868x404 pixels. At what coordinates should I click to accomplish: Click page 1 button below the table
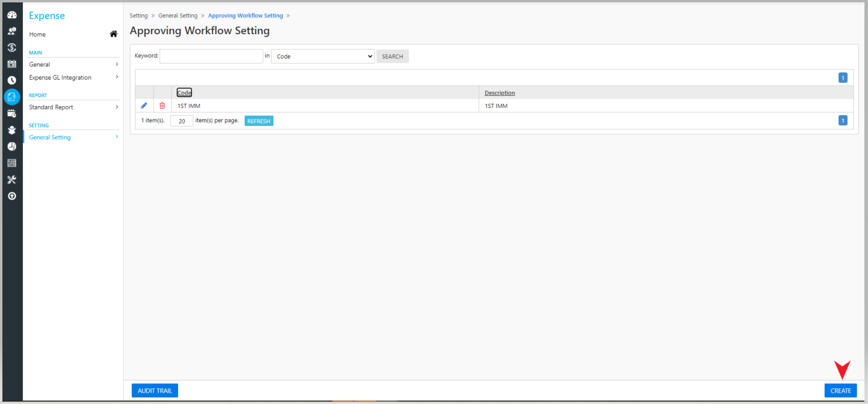click(842, 120)
